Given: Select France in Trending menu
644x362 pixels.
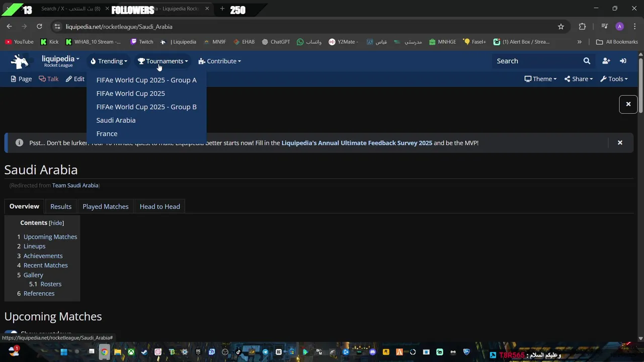Looking at the screenshot, I should pyautogui.click(x=107, y=134).
